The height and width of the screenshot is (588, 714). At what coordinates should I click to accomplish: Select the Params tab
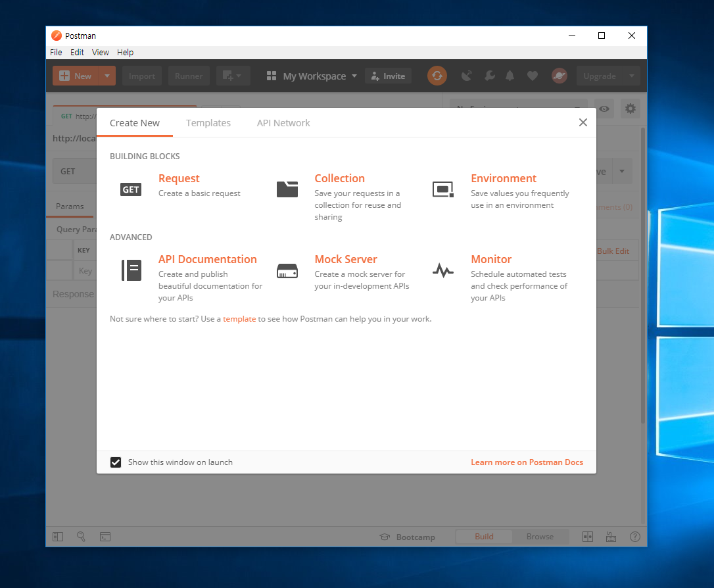70,207
